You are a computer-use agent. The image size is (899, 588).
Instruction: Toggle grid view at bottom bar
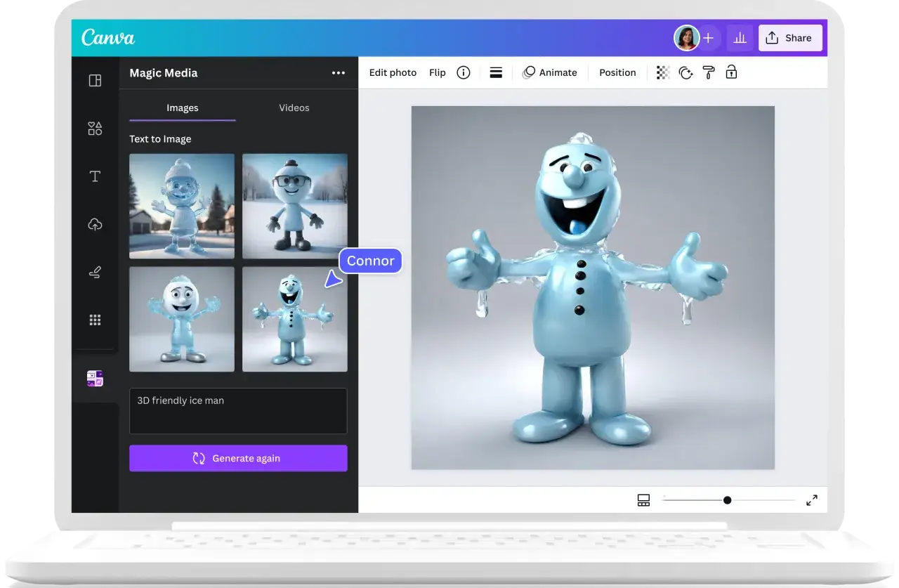click(x=643, y=500)
